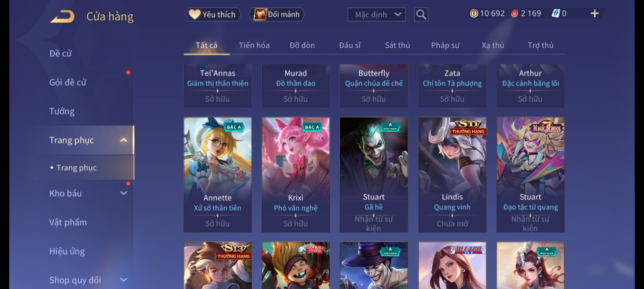This screenshot has width=644, height=289.
Task: Tap the red ruby currency icon
Action: click(x=514, y=13)
